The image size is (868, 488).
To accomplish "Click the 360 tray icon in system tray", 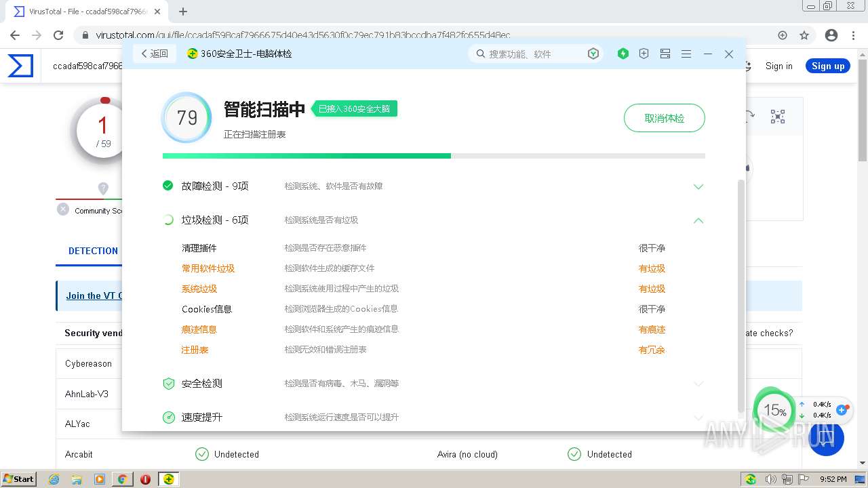I will pyautogui.click(x=751, y=479).
